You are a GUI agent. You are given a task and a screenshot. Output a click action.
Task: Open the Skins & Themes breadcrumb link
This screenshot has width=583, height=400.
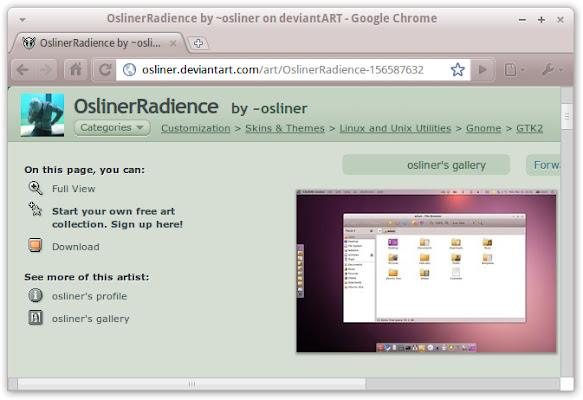pos(285,128)
